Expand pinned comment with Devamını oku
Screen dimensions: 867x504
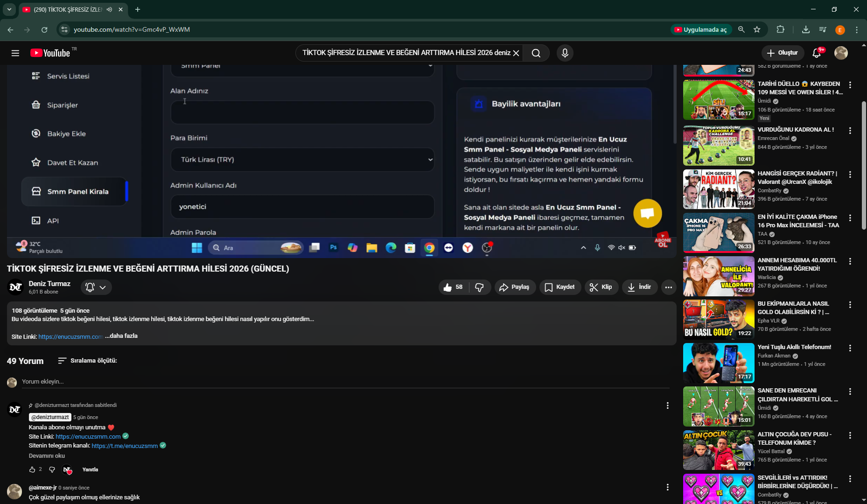[x=47, y=456]
